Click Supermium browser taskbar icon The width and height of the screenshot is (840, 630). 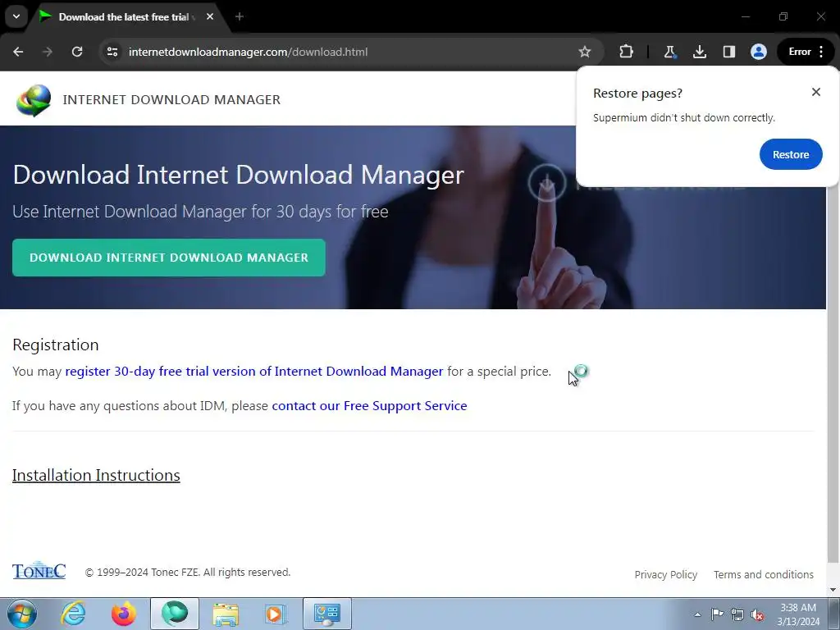click(175, 614)
